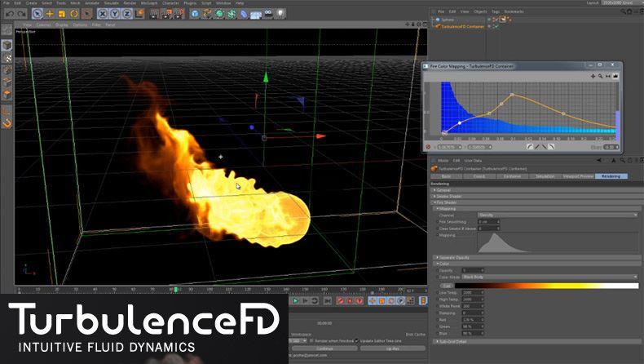The image size is (644, 364).
Task: Click the camera object icon
Action: [x=268, y=14]
